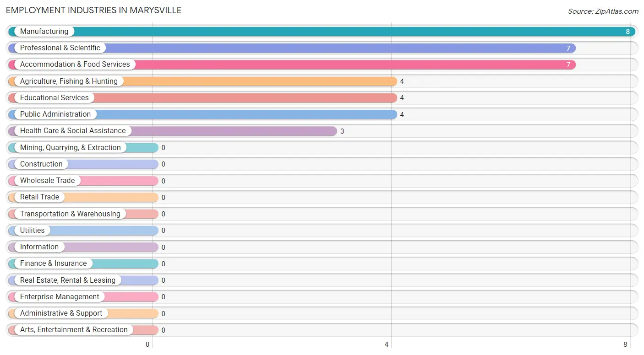Click the Manufacturing value 8
The height and width of the screenshot is (355, 644).
[x=628, y=32]
